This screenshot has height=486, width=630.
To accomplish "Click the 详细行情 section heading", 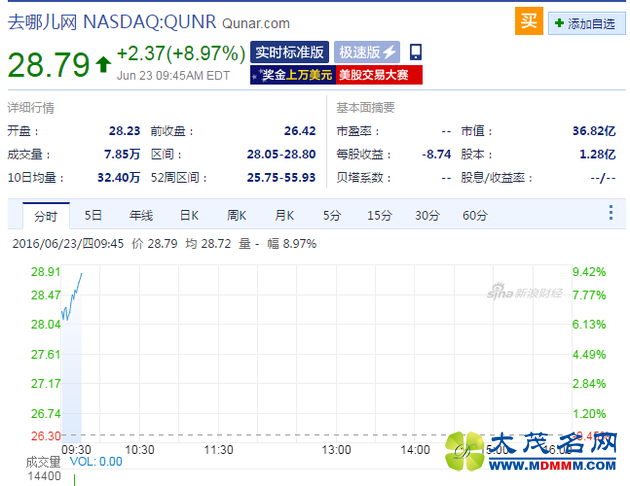I will click(x=31, y=108).
